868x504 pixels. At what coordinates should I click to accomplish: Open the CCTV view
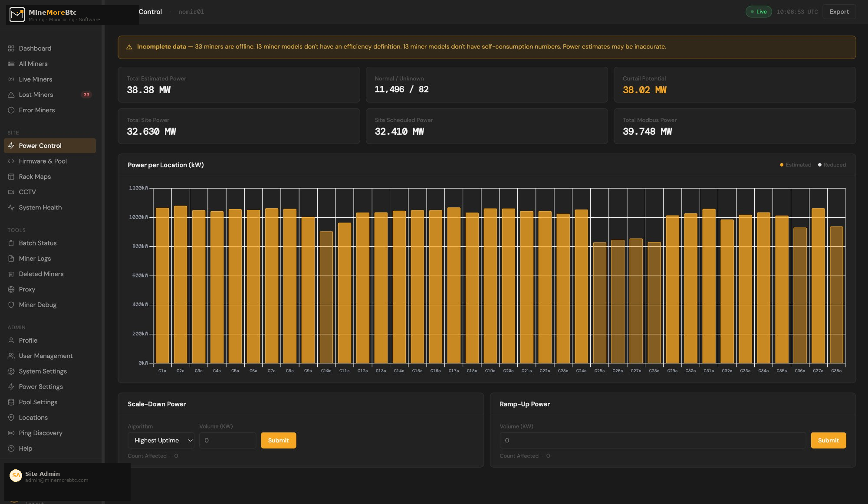(x=27, y=192)
